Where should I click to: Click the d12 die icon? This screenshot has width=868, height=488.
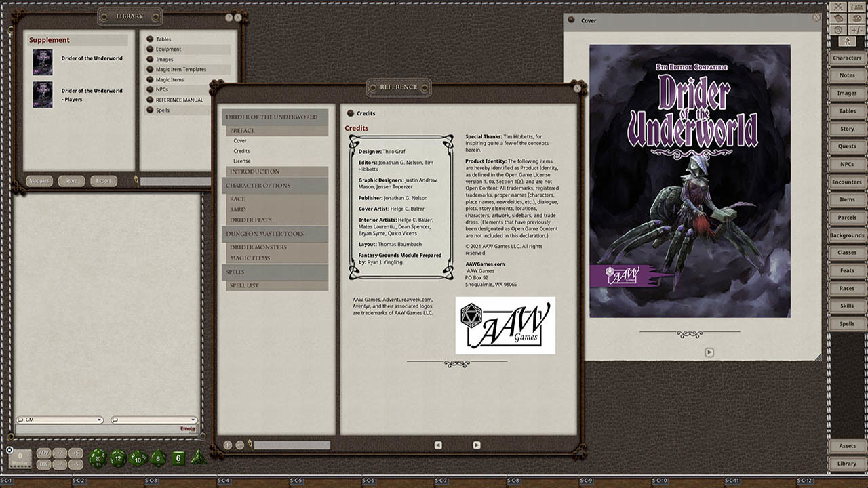118,458
